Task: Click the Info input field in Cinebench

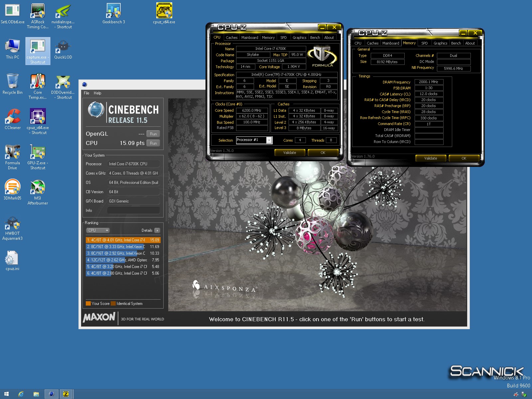Action: [x=133, y=210]
